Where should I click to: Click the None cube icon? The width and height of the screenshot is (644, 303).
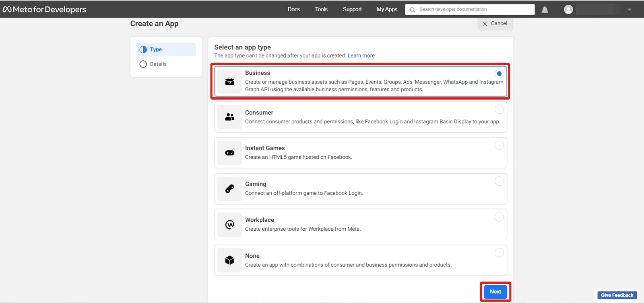tap(230, 260)
